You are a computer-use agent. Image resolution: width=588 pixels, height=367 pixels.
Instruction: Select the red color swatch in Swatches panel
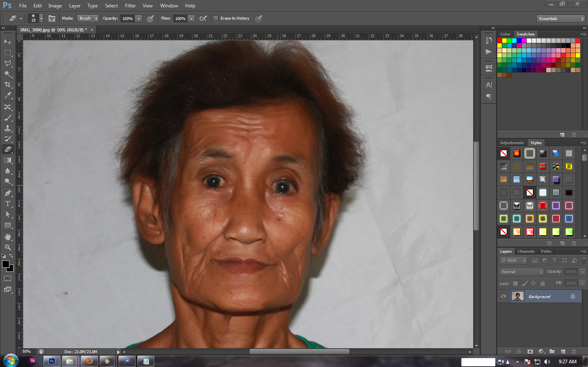[499, 40]
